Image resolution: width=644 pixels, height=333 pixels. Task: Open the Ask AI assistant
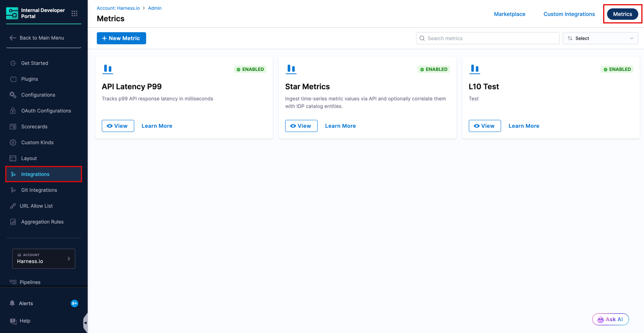(610, 319)
